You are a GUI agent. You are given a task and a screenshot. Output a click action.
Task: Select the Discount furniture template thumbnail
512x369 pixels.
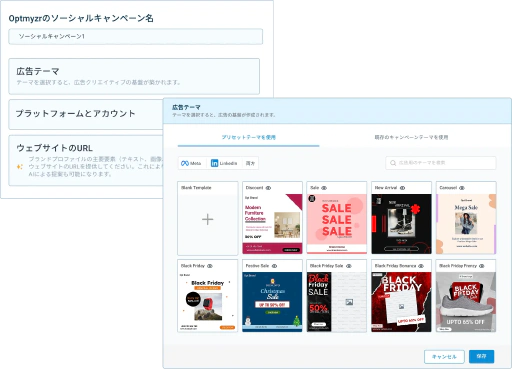click(x=272, y=224)
